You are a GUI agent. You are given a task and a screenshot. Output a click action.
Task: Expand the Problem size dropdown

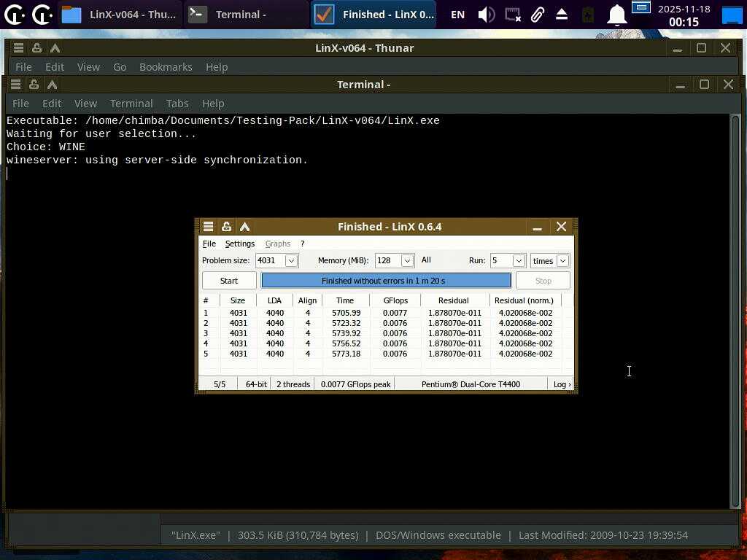pyautogui.click(x=291, y=261)
